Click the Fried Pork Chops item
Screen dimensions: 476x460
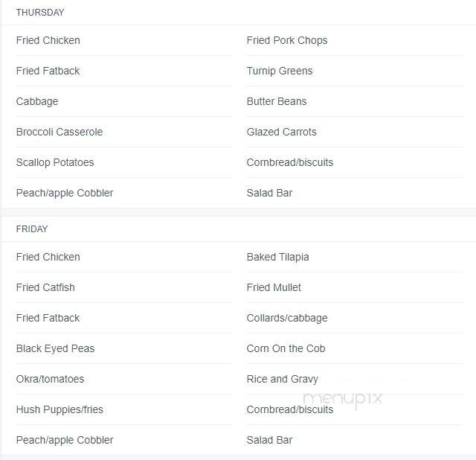coord(287,40)
